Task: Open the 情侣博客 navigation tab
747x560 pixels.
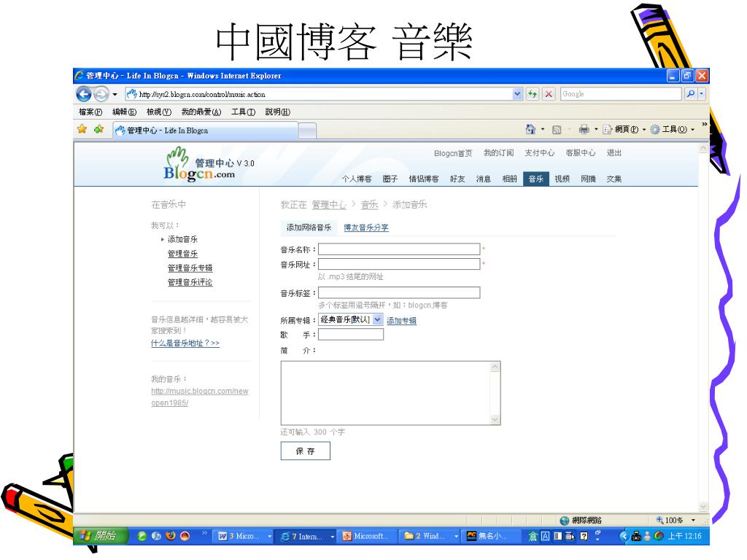Action: pos(424,179)
